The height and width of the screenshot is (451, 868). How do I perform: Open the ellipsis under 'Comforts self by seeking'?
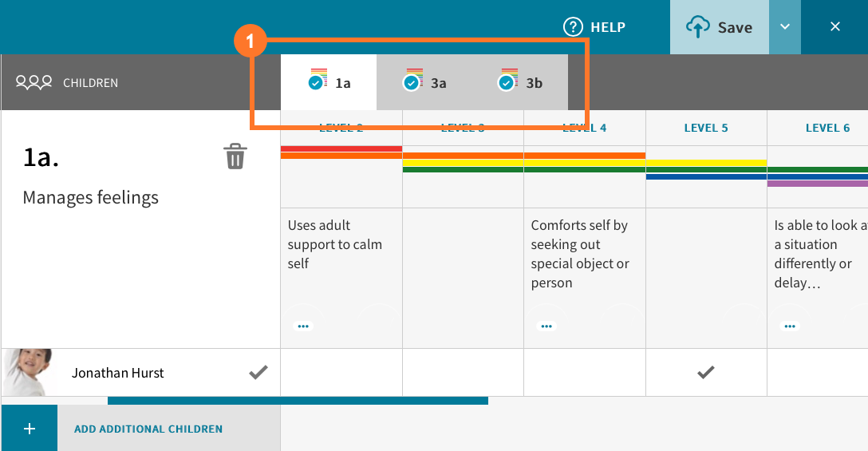coord(546,326)
